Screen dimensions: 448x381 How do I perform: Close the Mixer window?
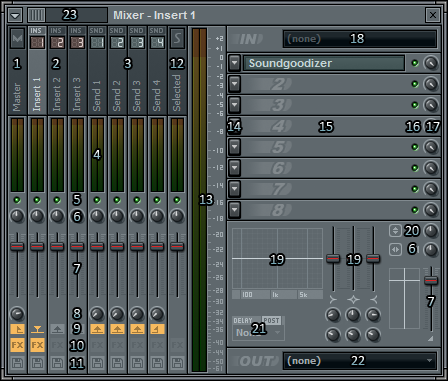pyautogui.click(x=433, y=15)
